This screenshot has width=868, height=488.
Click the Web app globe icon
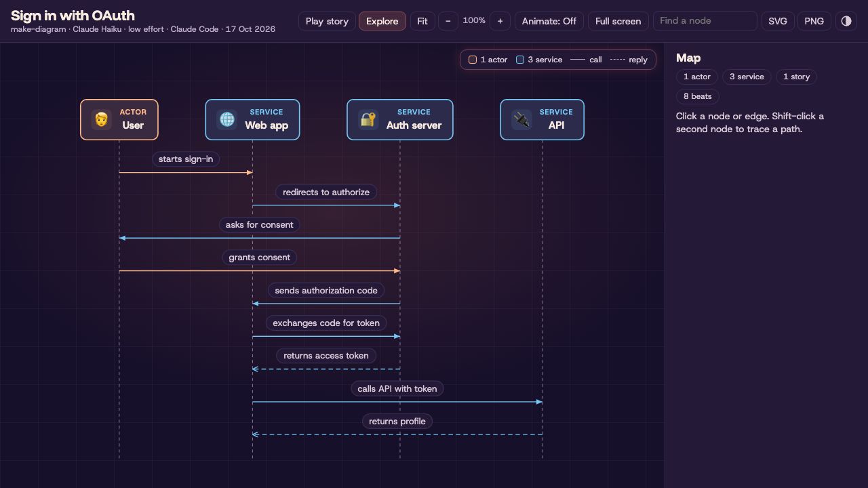tap(226, 120)
